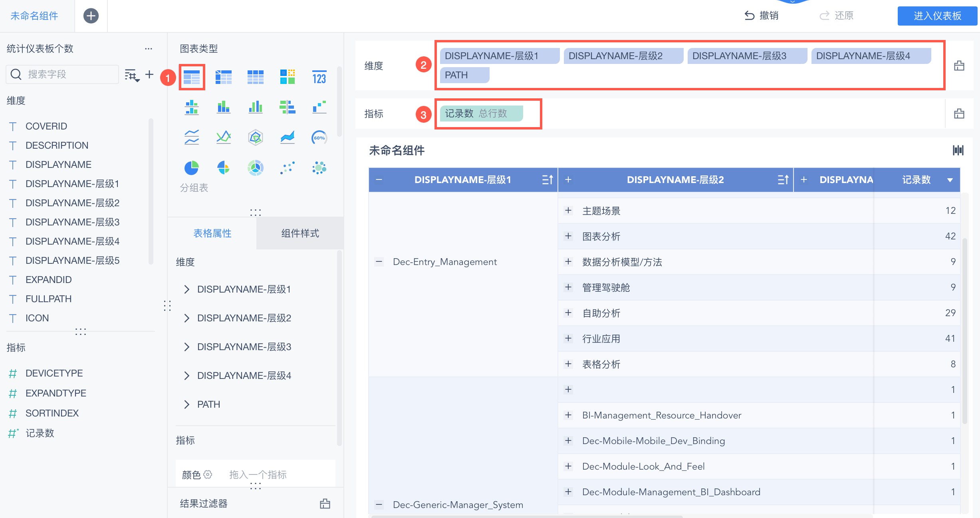Image resolution: width=980 pixels, height=518 pixels.
Task: Expand the 主题场景 row
Action: tap(568, 211)
